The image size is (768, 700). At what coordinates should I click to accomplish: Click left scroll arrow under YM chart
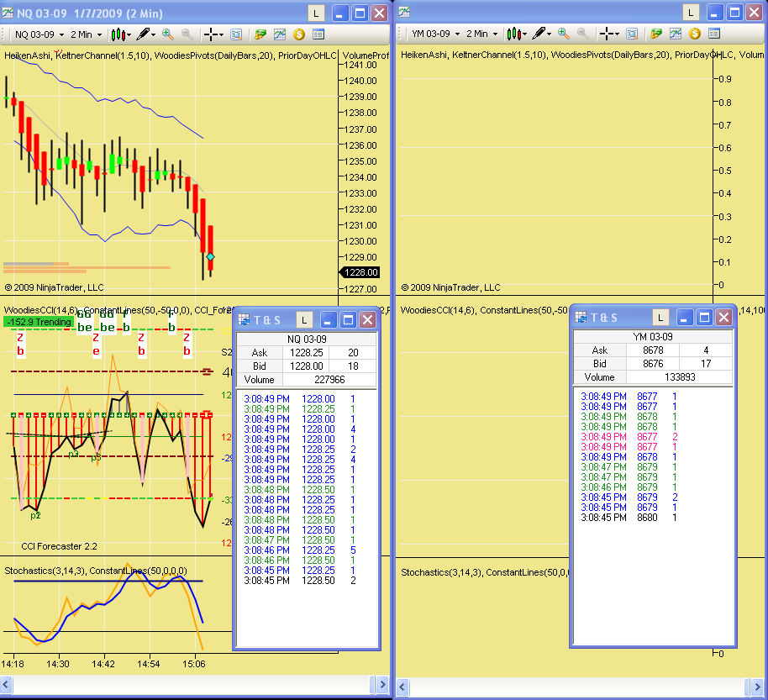tap(402, 687)
